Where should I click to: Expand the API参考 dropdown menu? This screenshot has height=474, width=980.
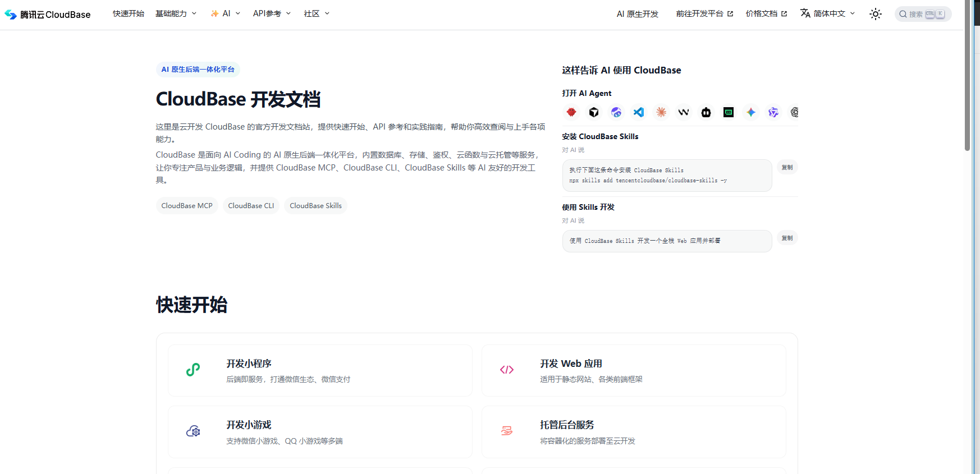272,13
